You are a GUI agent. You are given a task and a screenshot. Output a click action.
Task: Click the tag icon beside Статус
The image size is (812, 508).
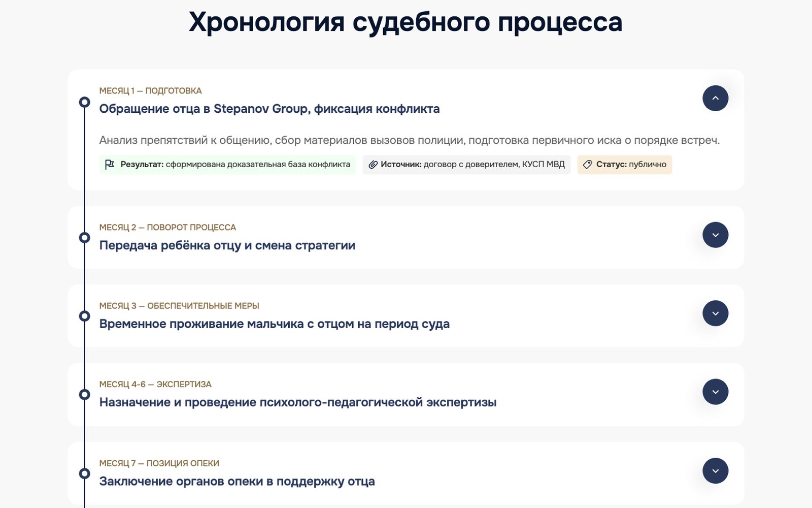(x=588, y=165)
